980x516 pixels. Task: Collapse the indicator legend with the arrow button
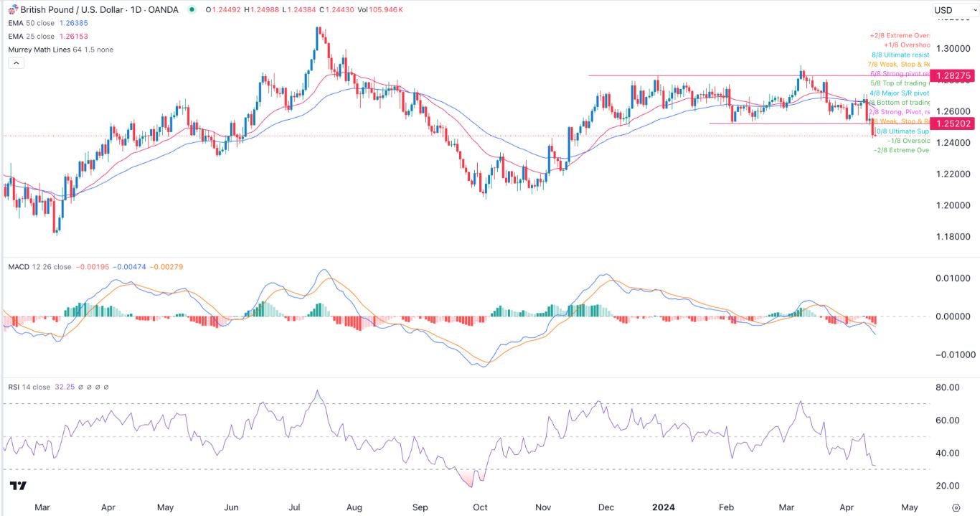[15, 62]
